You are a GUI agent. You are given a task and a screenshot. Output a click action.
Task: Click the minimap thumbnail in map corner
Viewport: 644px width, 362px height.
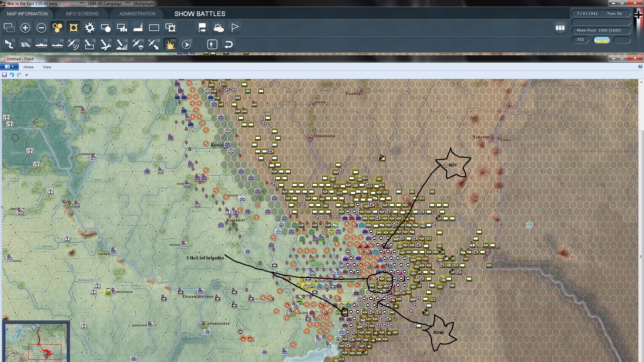[x=36, y=341]
